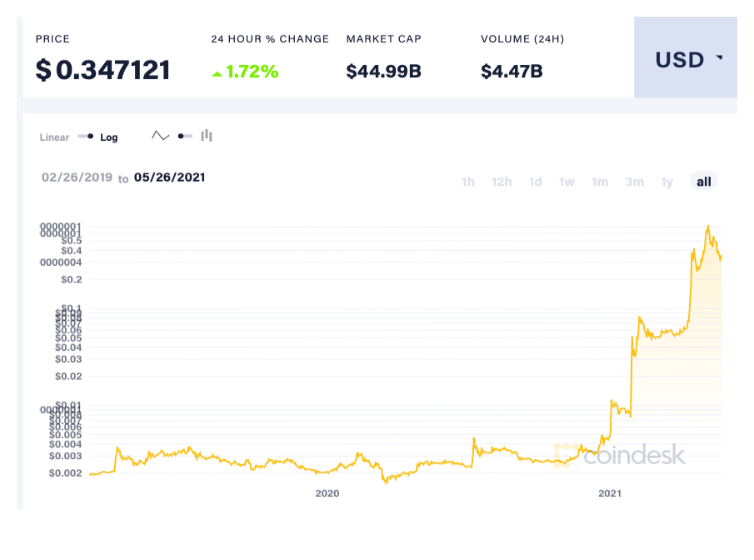The width and height of the screenshot is (754, 560).
Task: Click the start date 02/26/2019
Action: (x=76, y=177)
